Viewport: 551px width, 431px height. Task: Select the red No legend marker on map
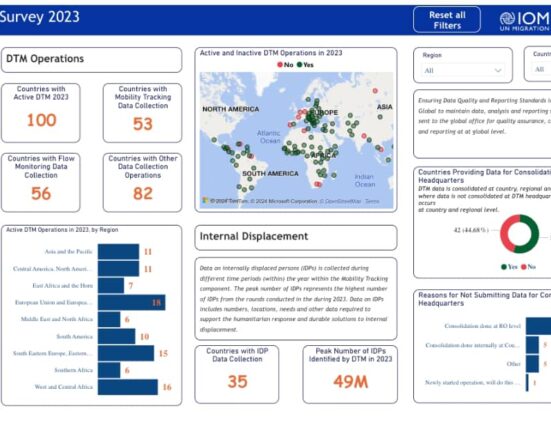tap(280, 65)
